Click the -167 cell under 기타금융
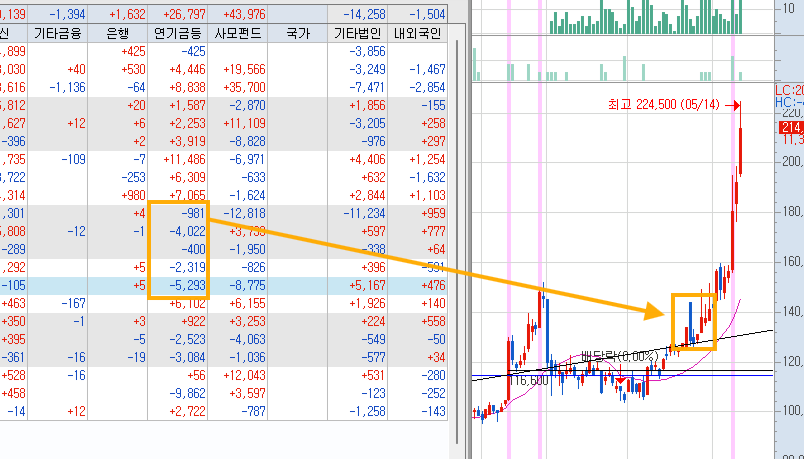804x460 pixels. [x=73, y=303]
